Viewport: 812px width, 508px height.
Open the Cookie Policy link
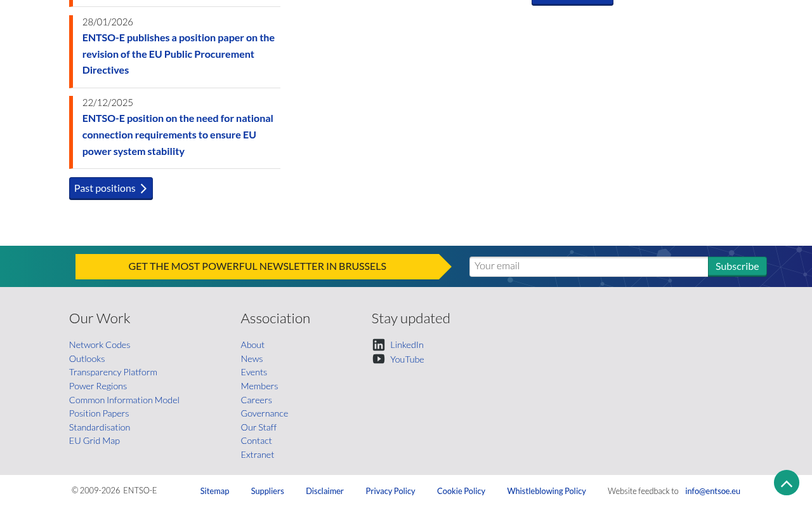[x=461, y=491]
